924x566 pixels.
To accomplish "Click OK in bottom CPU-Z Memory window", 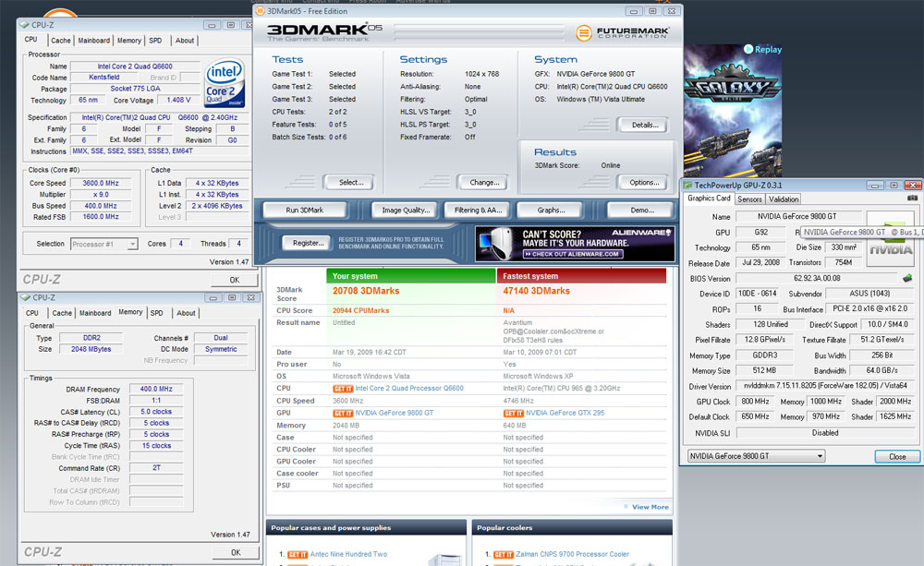I will 236,552.
